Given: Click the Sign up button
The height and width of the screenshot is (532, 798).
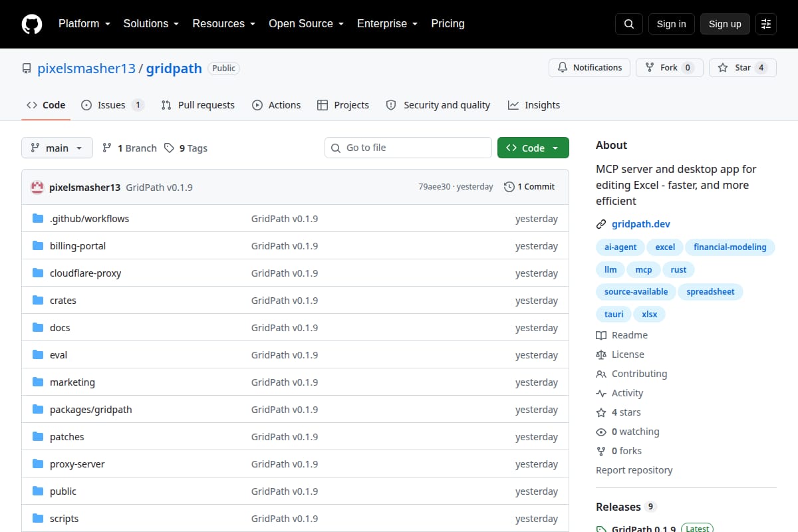Looking at the screenshot, I should pyautogui.click(x=725, y=24).
